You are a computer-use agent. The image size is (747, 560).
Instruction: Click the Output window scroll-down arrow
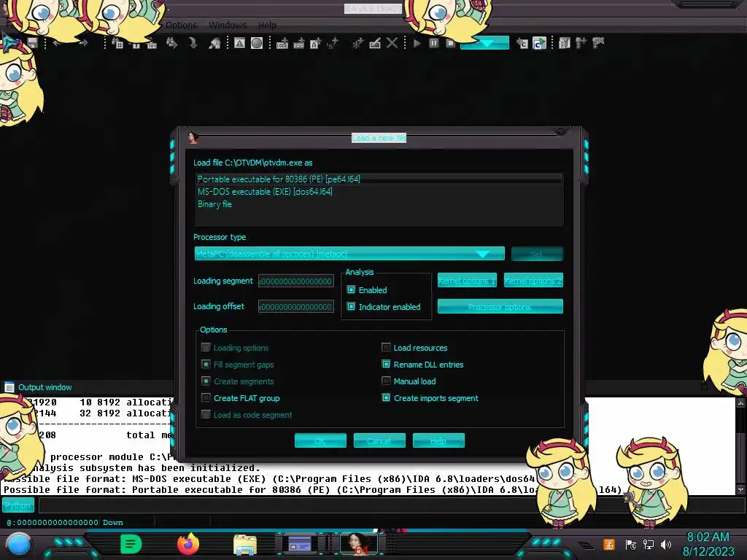(x=741, y=489)
